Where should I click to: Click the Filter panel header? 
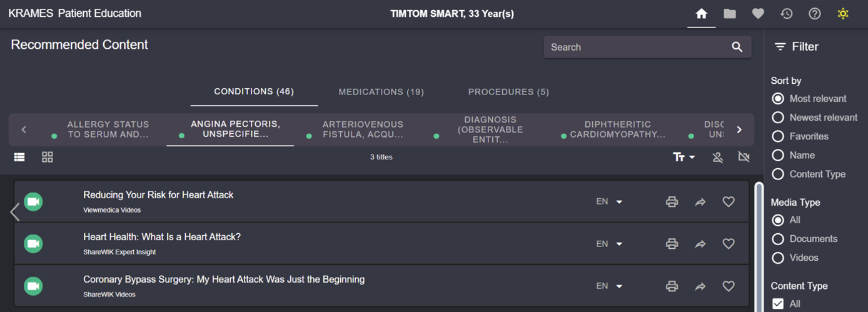point(797,47)
